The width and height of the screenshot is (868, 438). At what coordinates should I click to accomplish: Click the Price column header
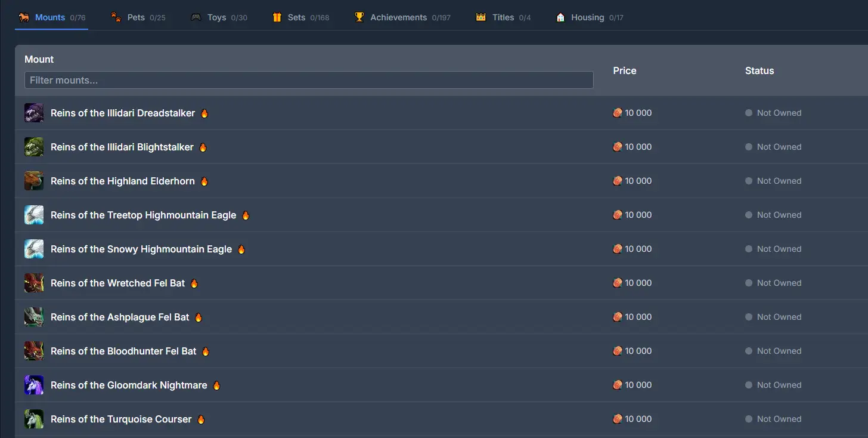point(624,70)
